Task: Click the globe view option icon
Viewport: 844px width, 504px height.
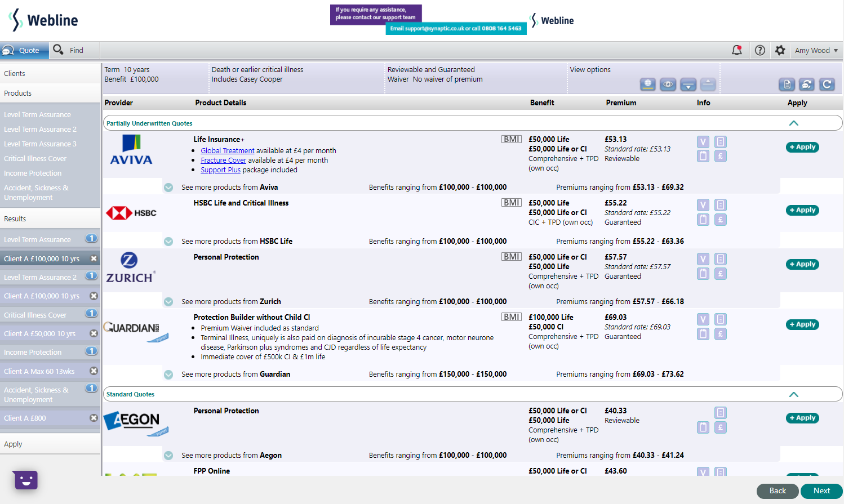Action: pyautogui.click(x=648, y=84)
